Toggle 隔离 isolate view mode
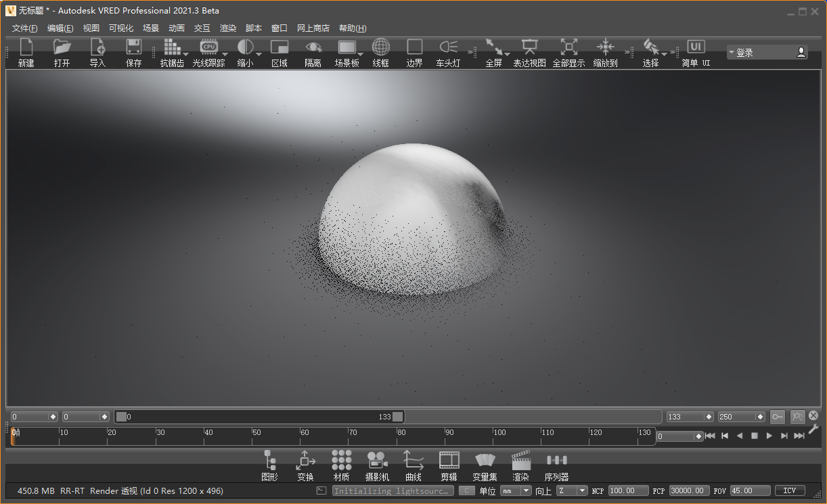The height and width of the screenshot is (504, 827). 313,47
